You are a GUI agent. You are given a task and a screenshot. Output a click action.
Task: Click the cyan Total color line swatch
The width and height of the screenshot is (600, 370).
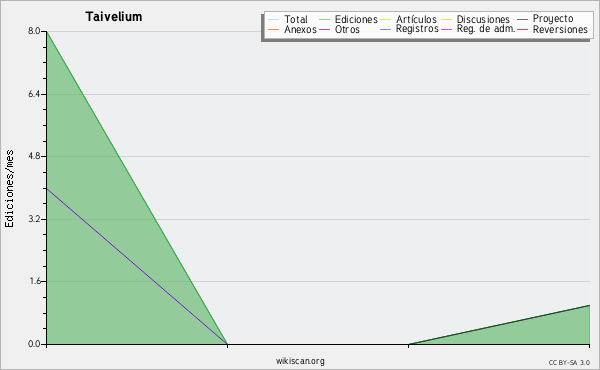273,19
